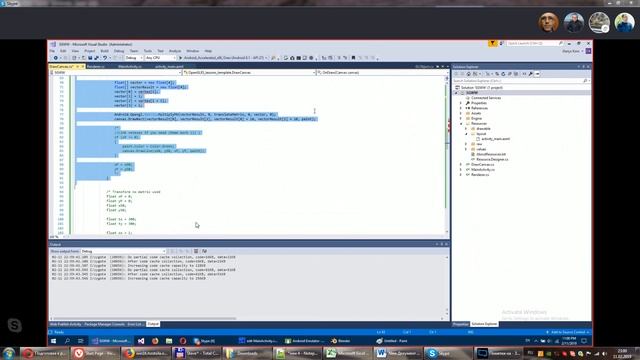Click the Properties wrench icon in Solution Explorer toolbar
Viewport: 640px width, 360px height.
pyautogui.click(x=531, y=74)
